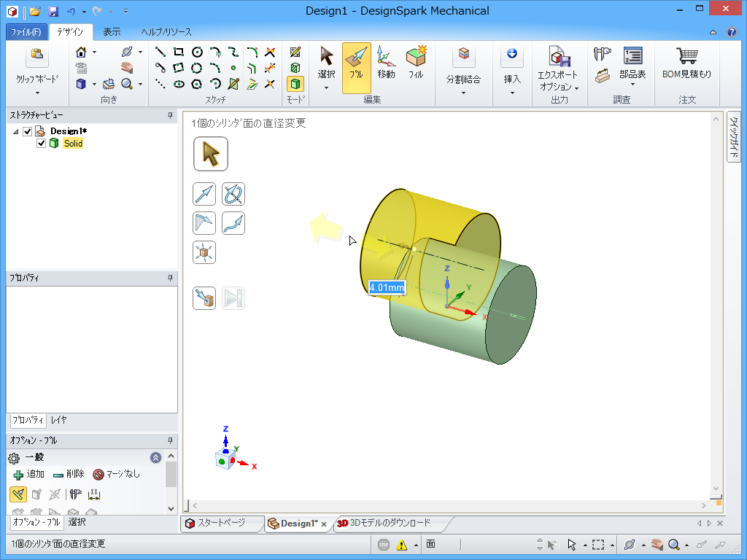Switch to Section mode icon
Screen dimensions: 747x560
point(295,68)
